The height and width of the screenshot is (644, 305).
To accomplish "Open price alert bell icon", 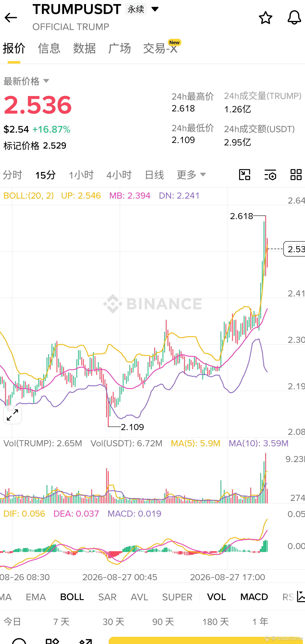I will [294, 18].
